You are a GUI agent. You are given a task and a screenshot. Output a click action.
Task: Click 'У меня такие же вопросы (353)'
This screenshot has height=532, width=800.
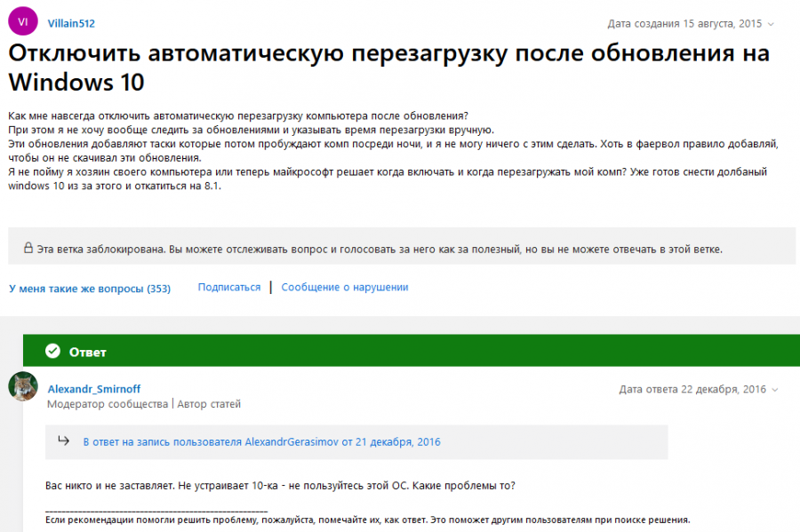pos(90,289)
